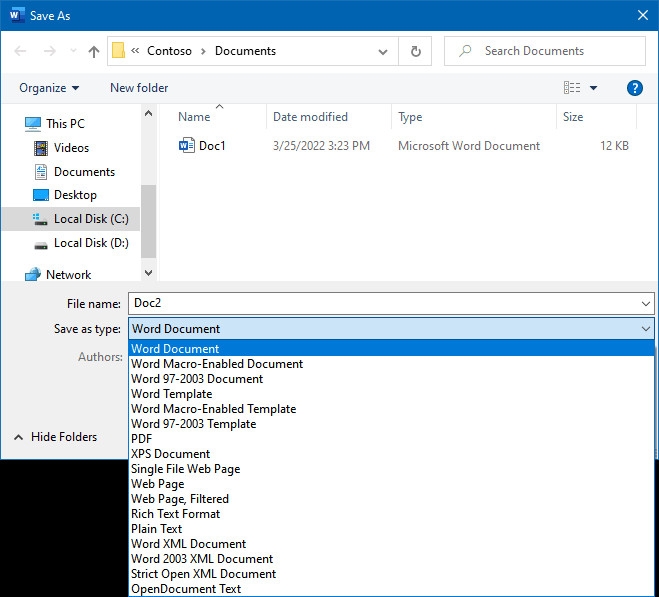
Task: Click the Search Documents field
Action: pos(545,51)
